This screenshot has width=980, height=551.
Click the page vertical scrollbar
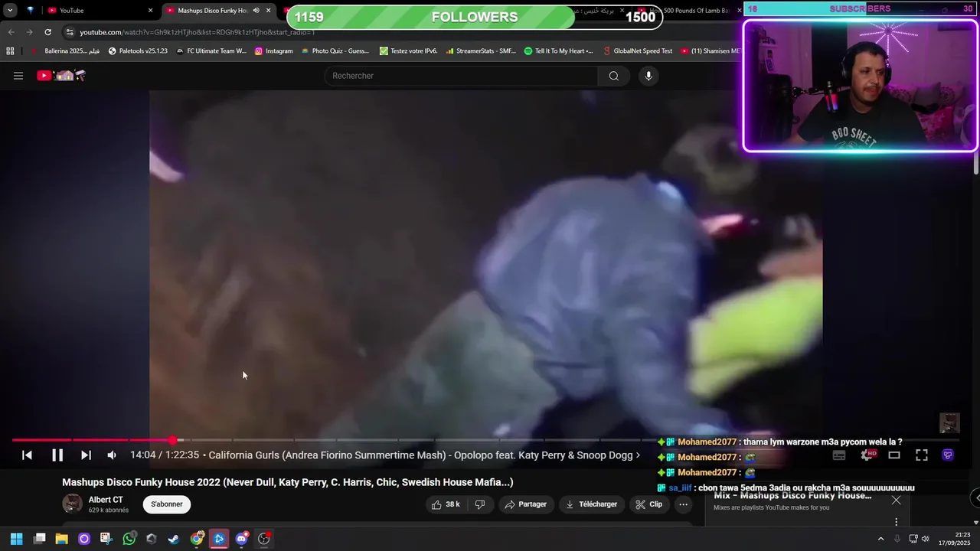point(976,165)
